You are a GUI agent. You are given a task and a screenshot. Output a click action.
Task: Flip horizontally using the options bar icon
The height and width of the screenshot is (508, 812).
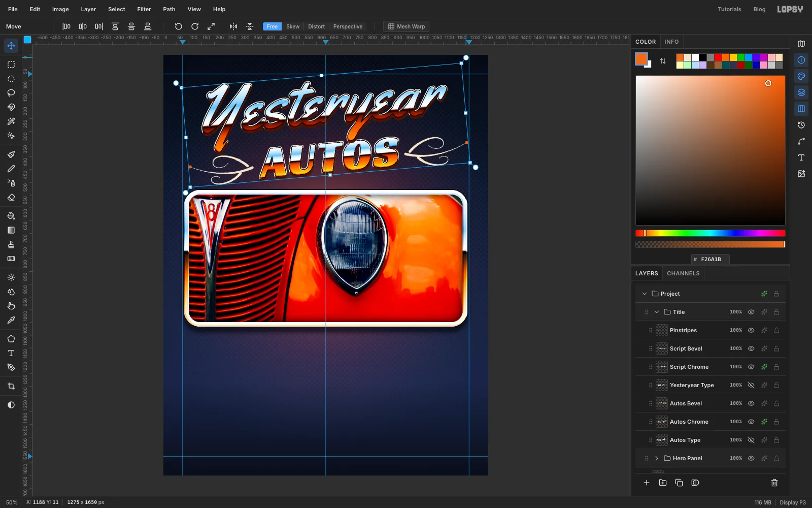(x=233, y=26)
